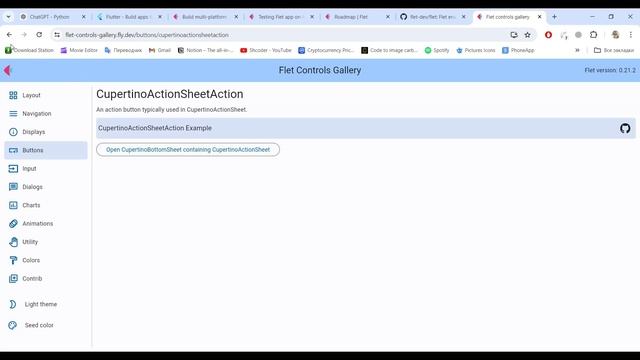Viewport: 640px width, 360px height.
Task: Click the CupertinoActionSheetAction Example header text
Action: [155, 128]
